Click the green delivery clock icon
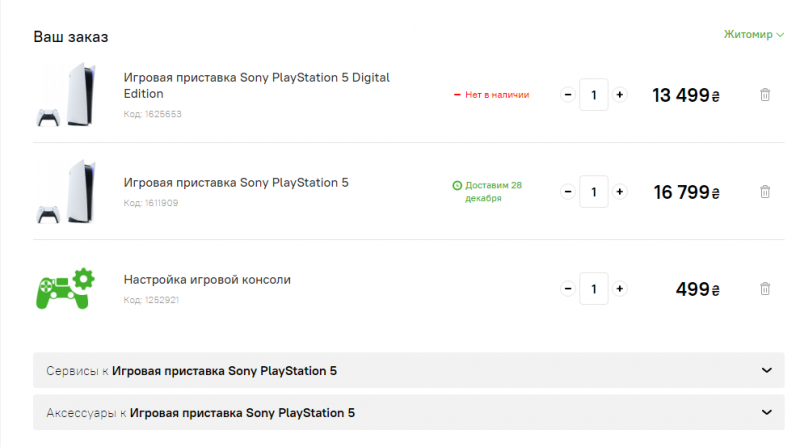 point(458,185)
